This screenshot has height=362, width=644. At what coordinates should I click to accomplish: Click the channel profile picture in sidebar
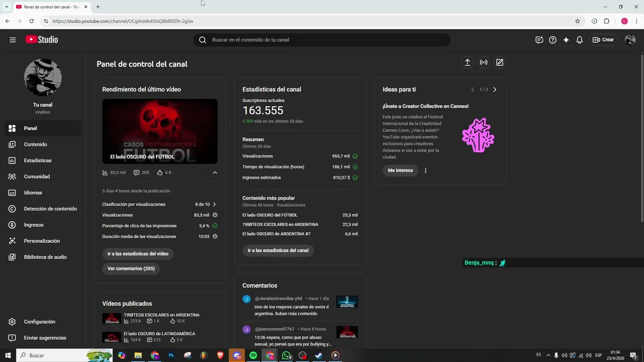[43, 77]
